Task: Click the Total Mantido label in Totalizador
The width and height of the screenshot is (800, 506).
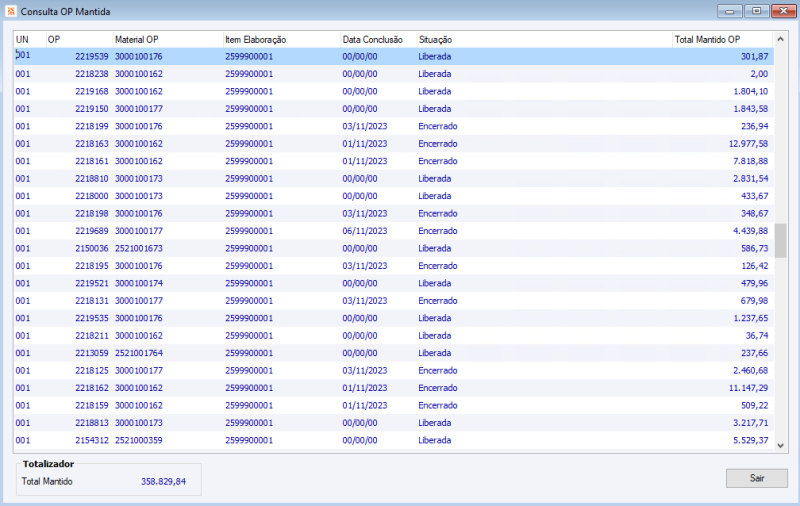Action: click(x=47, y=482)
